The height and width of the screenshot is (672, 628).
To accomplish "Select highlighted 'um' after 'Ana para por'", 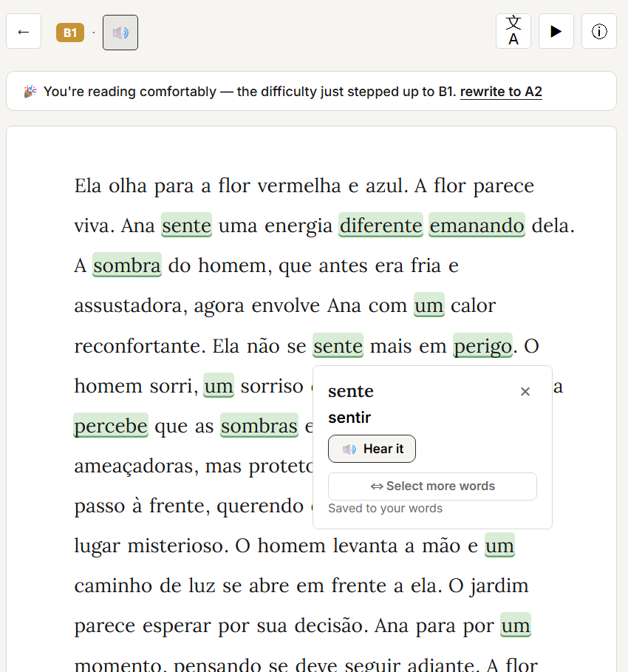I will (x=516, y=625).
